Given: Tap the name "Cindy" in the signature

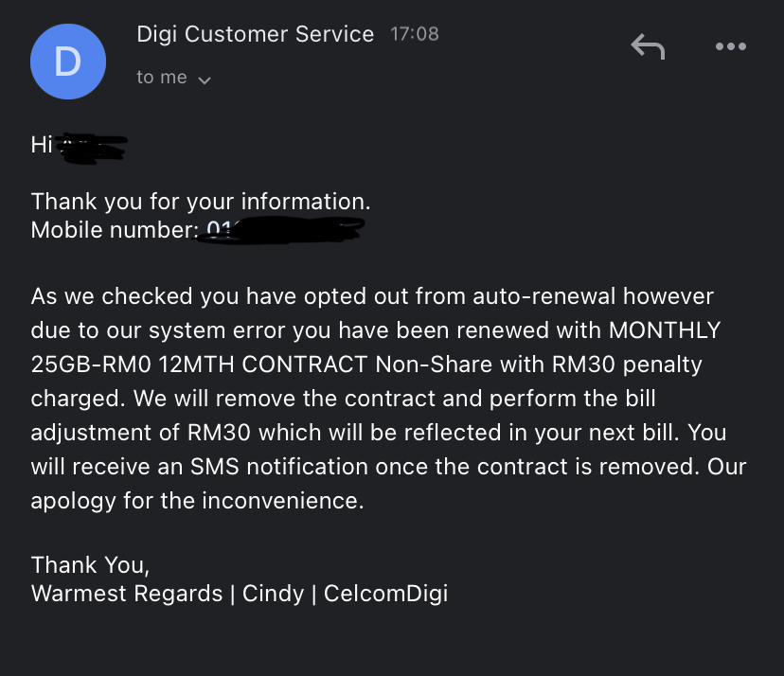Looking at the screenshot, I should pos(273,594).
